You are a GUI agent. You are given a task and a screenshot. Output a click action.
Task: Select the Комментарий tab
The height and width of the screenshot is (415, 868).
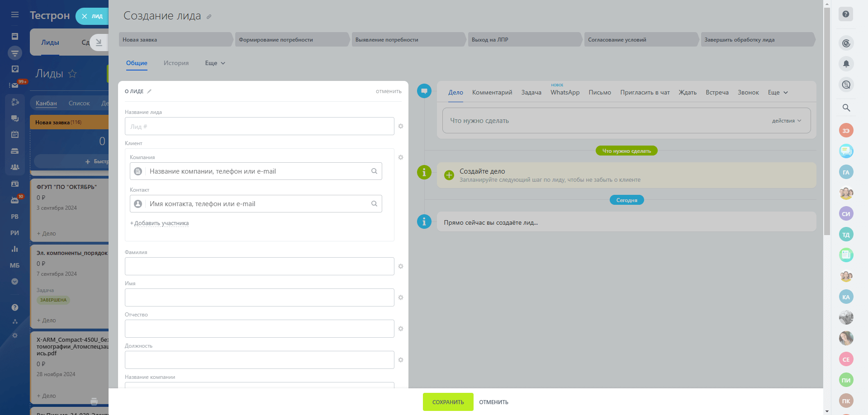coord(492,93)
